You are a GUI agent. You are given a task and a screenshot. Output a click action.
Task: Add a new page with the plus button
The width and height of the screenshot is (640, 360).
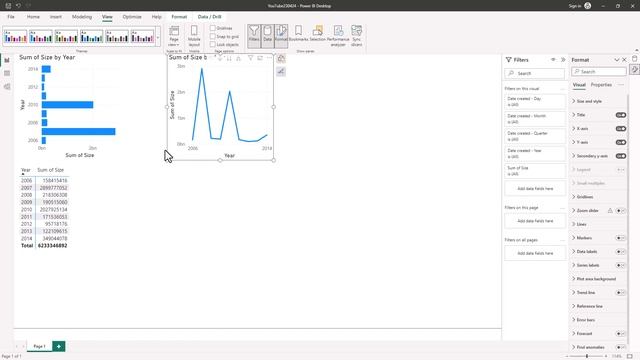coord(58,346)
